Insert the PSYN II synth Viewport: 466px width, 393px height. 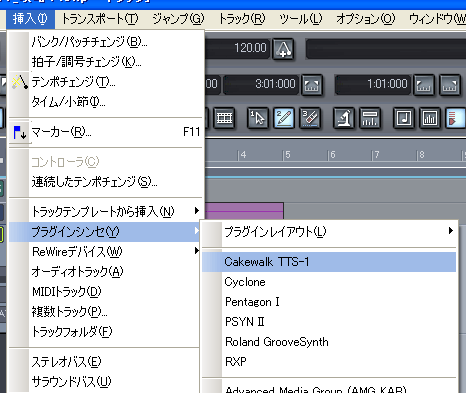click(329, 322)
